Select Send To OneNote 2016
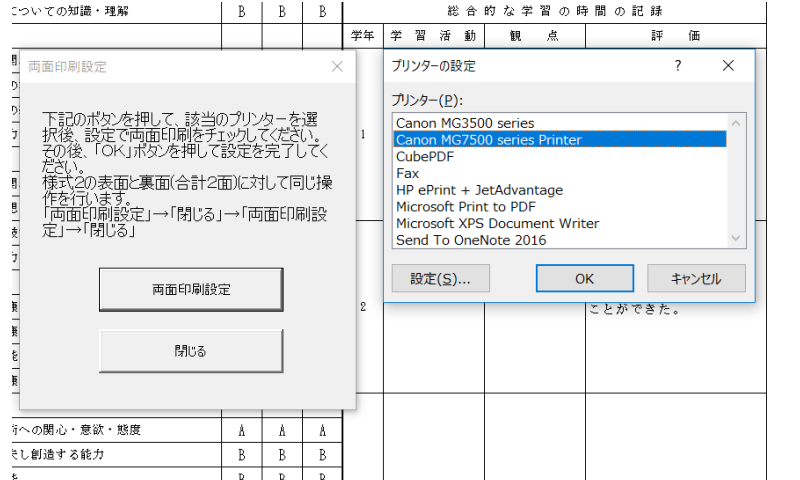Image resolution: width=800 pixels, height=480 pixels. coord(470,240)
